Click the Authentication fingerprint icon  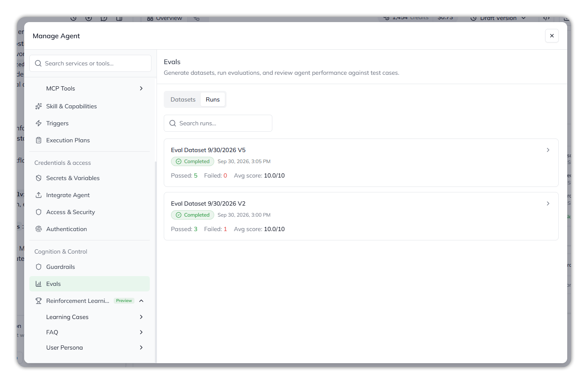(39, 229)
